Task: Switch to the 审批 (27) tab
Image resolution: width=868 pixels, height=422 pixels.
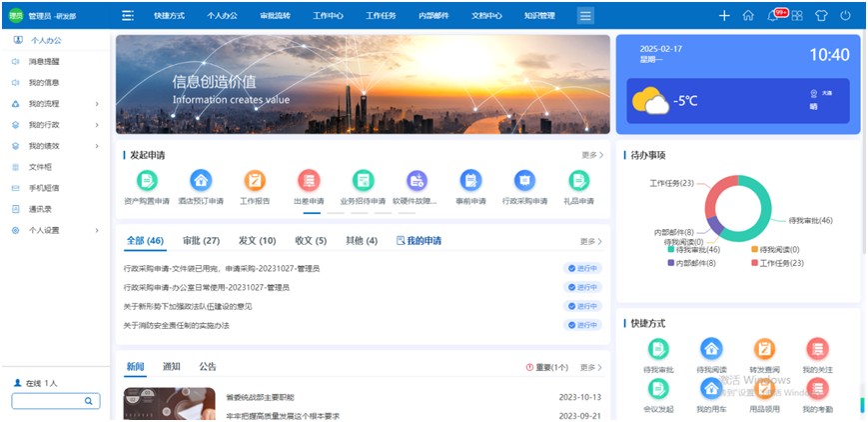Action: [x=201, y=241]
